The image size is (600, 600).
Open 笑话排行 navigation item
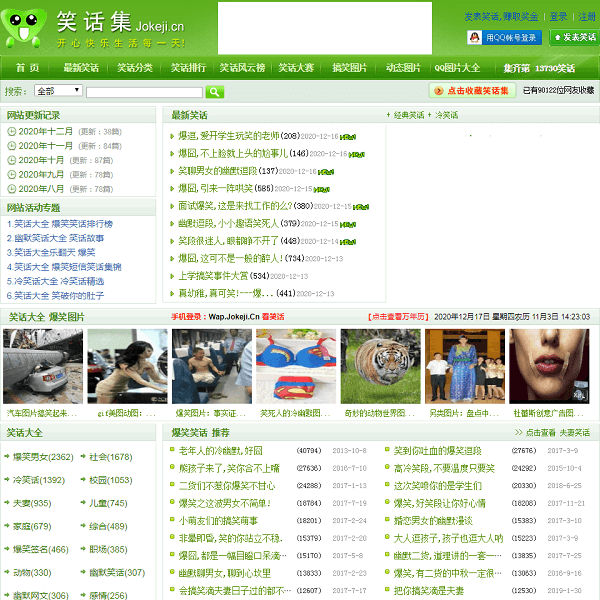point(188,68)
